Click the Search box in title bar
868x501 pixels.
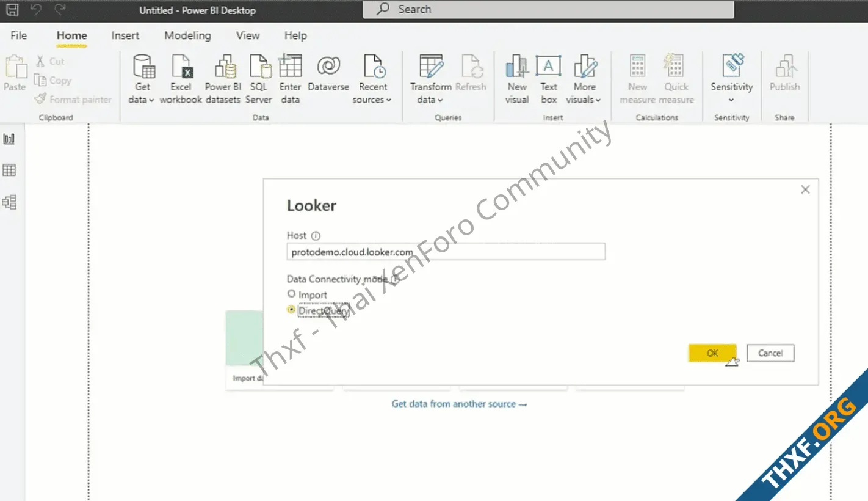(x=548, y=10)
